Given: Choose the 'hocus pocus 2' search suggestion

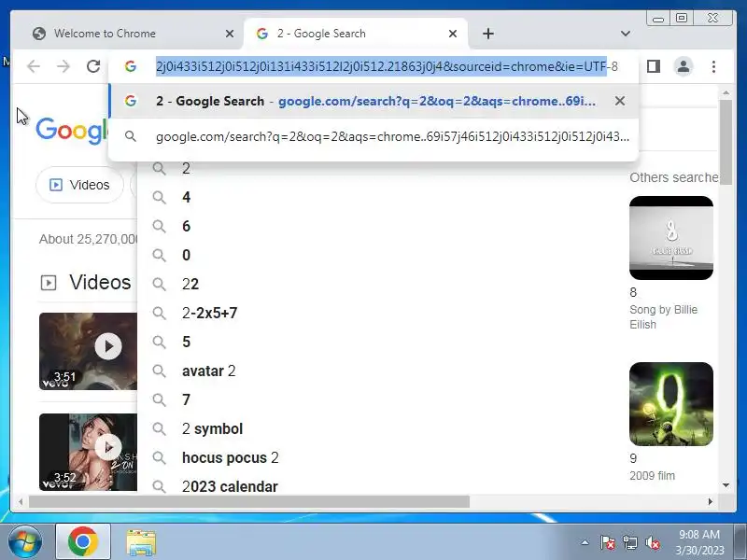Looking at the screenshot, I should point(230,458).
